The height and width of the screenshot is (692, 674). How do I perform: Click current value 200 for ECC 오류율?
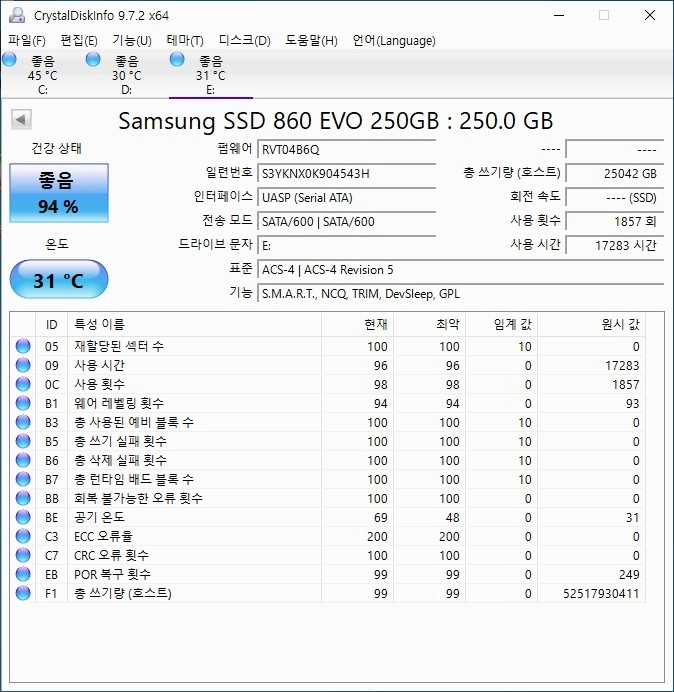click(377, 536)
